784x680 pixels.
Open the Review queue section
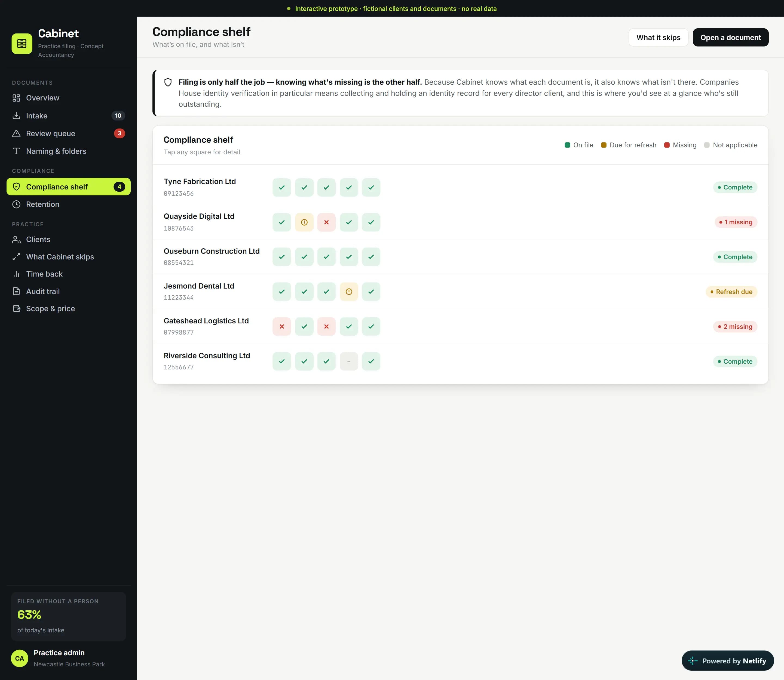(68, 134)
